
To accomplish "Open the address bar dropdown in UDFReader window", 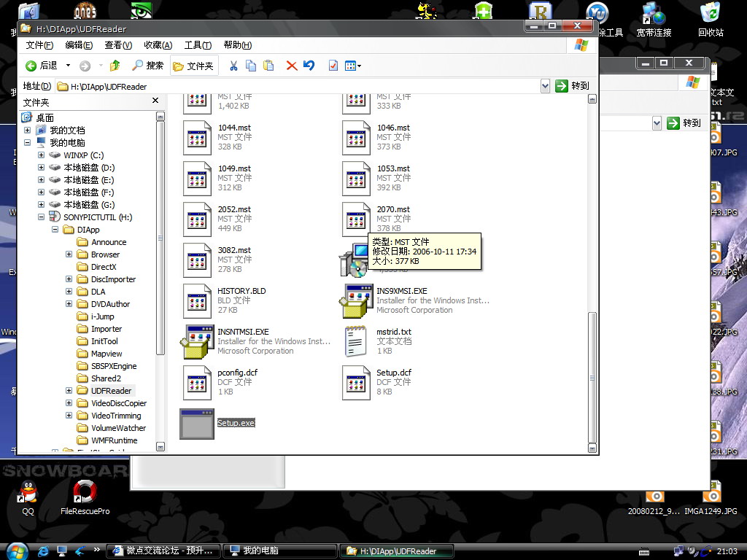I will tap(545, 86).
